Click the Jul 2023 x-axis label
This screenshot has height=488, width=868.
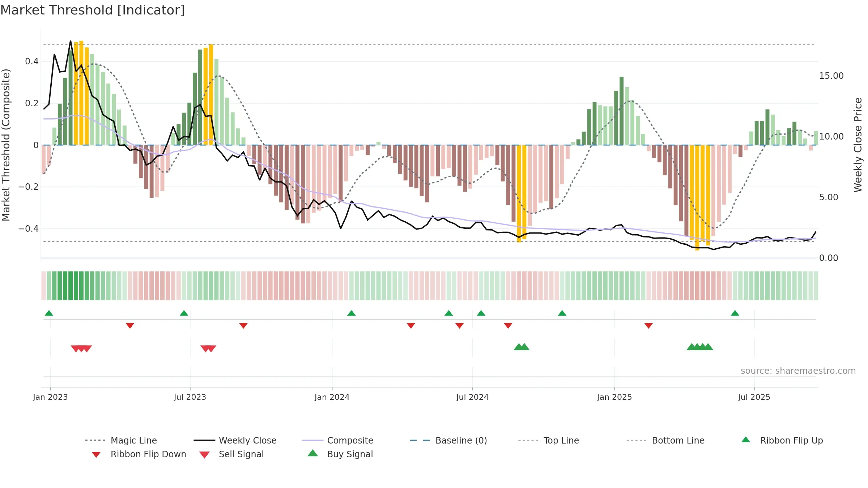coord(190,397)
